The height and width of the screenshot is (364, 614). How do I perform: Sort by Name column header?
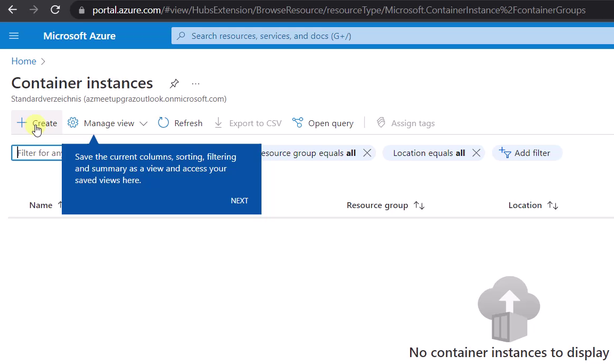pyautogui.click(x=40, y=205)
